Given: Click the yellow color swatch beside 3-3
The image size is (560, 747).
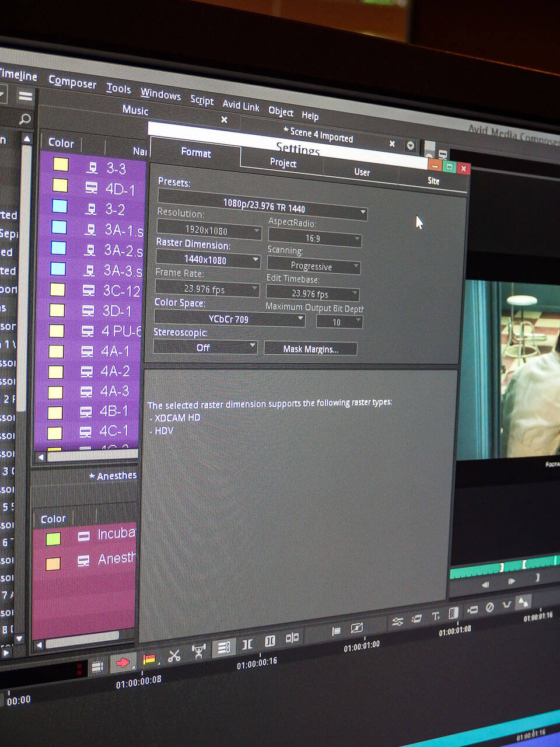Looking at the screenshot, I should [61, 164].
